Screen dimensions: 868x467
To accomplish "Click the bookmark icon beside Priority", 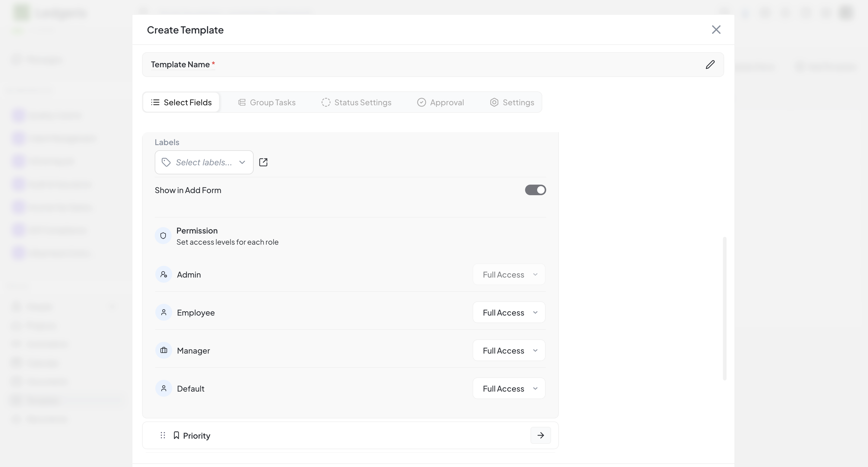I will click(176, 435).
